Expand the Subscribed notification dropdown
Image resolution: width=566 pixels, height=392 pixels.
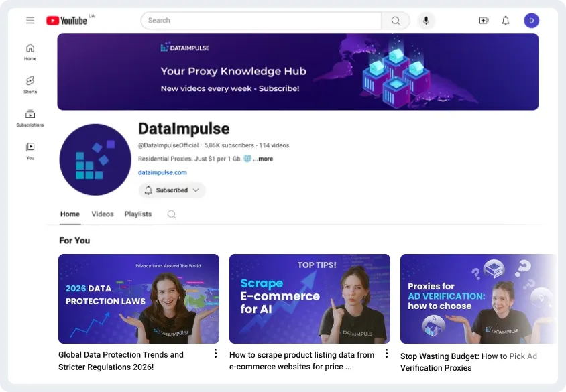coord(172,190)
